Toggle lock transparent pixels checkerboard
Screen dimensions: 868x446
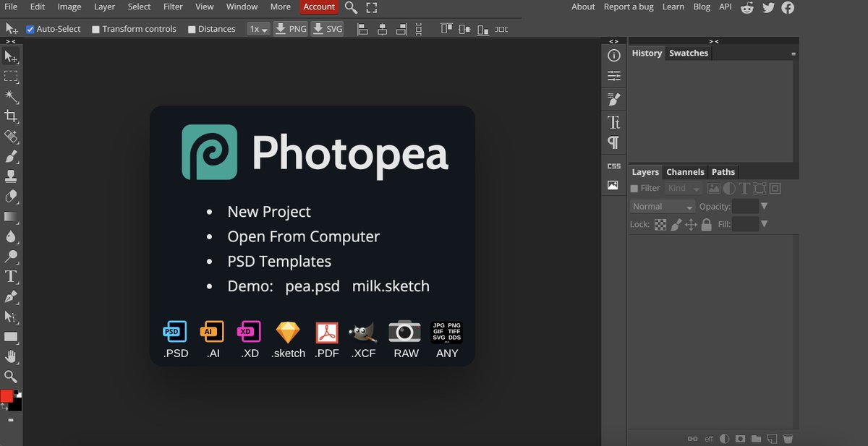coord(660,225)
